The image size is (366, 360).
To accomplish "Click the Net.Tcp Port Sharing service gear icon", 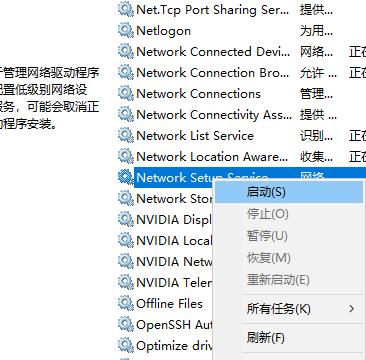I will pyautogui.click(x=126, y=10).
